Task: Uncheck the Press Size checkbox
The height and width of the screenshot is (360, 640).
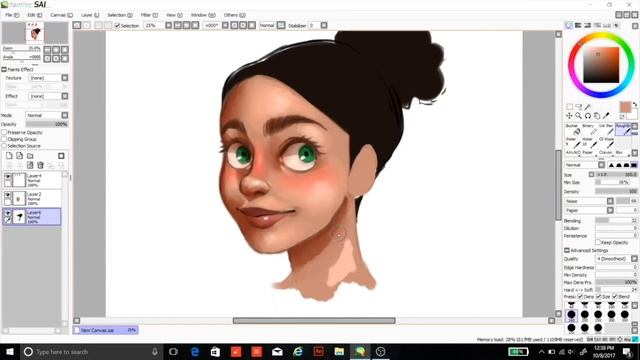Action: (598, 296)
